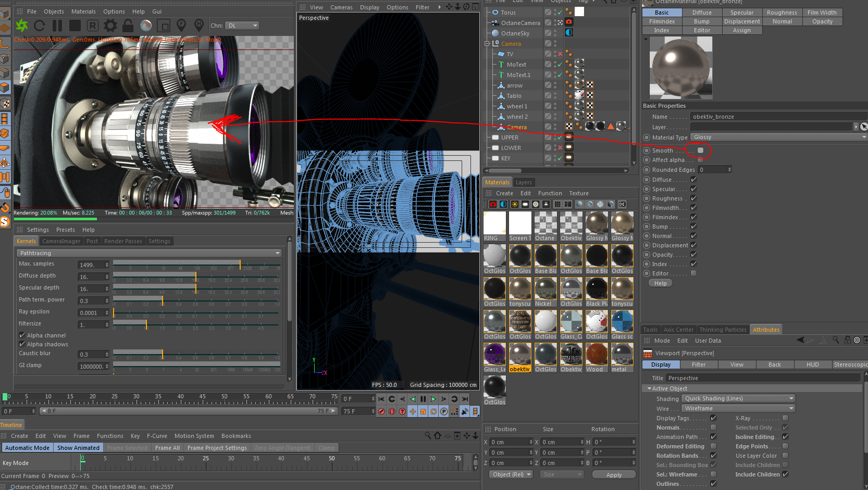The image size is (868, 490).
Task: Open the Materials menu in Octane viewer
Action: (x=83, y=11)
